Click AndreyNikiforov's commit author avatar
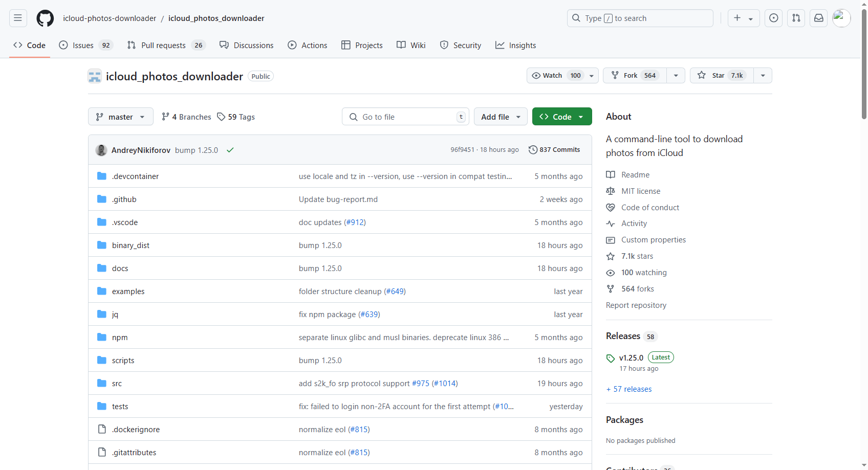This screenshot has height=470, width=868. [101, 150]
